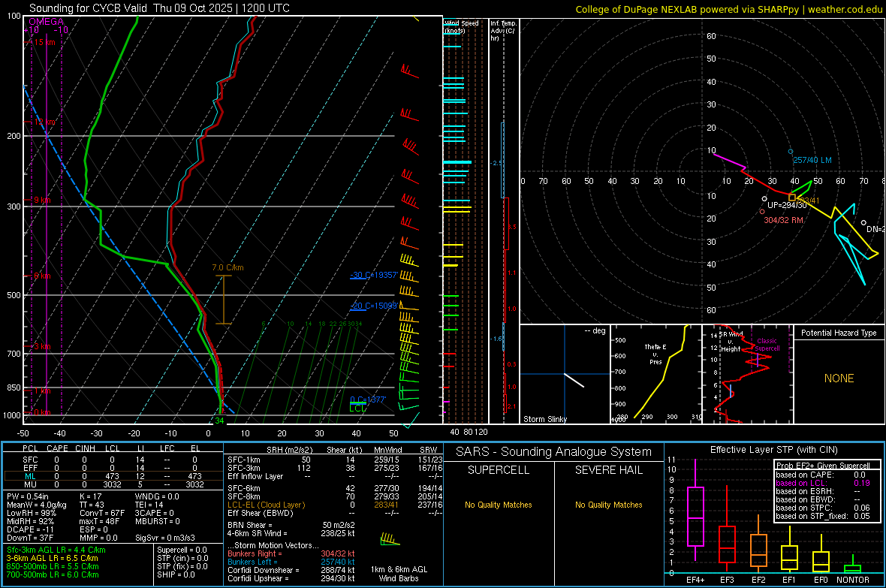The image size is (886, 588).
Task: Click the 0 C=1377' freezing level label
Action: click(368, 400)
